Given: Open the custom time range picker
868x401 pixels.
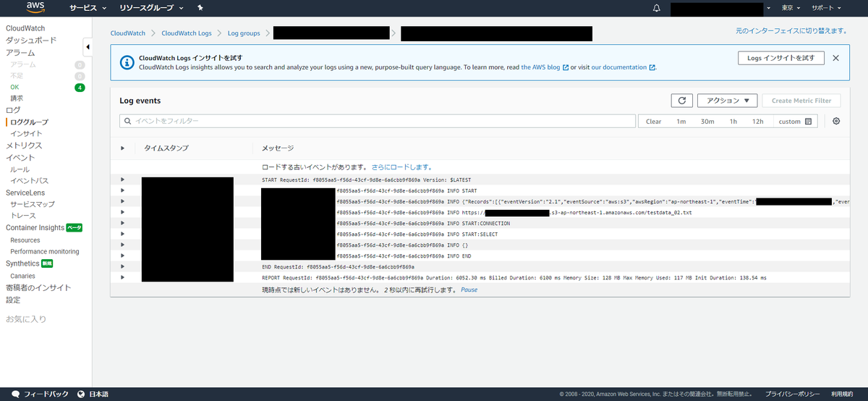Looking at the screenshot, I should (795, 122).
